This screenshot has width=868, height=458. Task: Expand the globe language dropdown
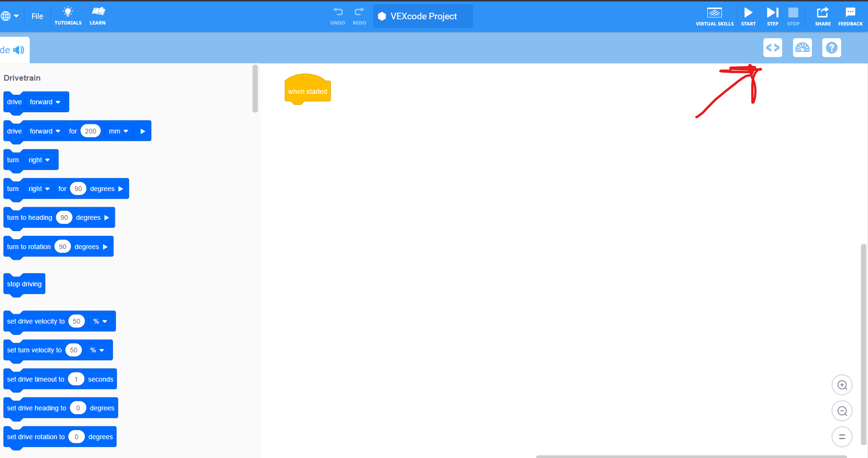10,16
